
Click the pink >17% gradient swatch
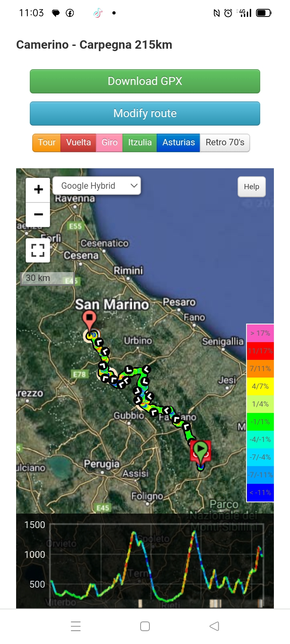(260, 333)
